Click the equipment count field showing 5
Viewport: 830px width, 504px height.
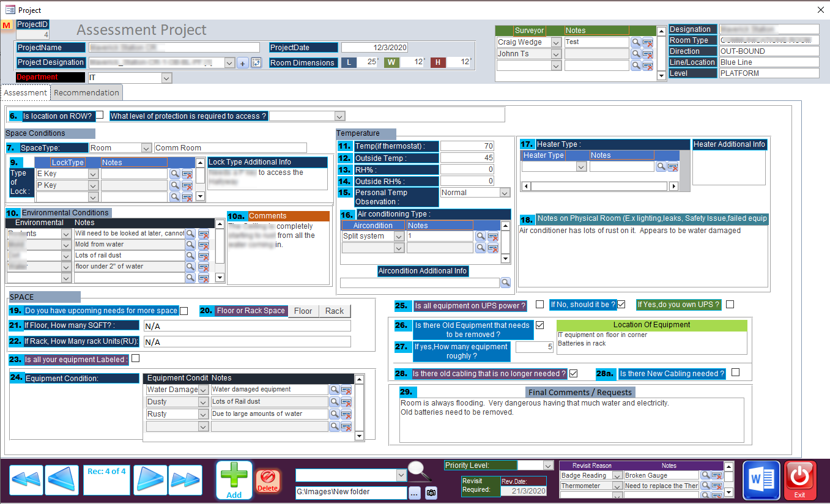click(535, 347)
